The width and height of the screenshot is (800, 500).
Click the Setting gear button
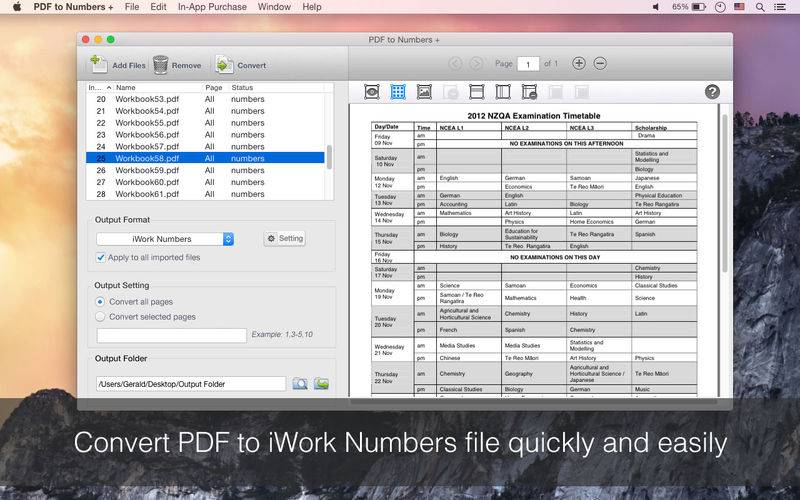(285, 238)
